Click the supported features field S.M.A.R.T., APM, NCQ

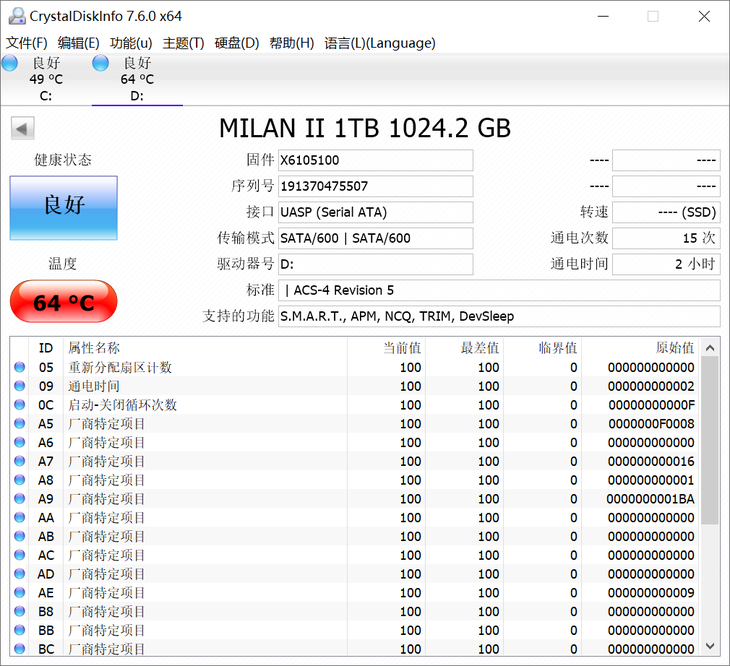pos(499,316)
